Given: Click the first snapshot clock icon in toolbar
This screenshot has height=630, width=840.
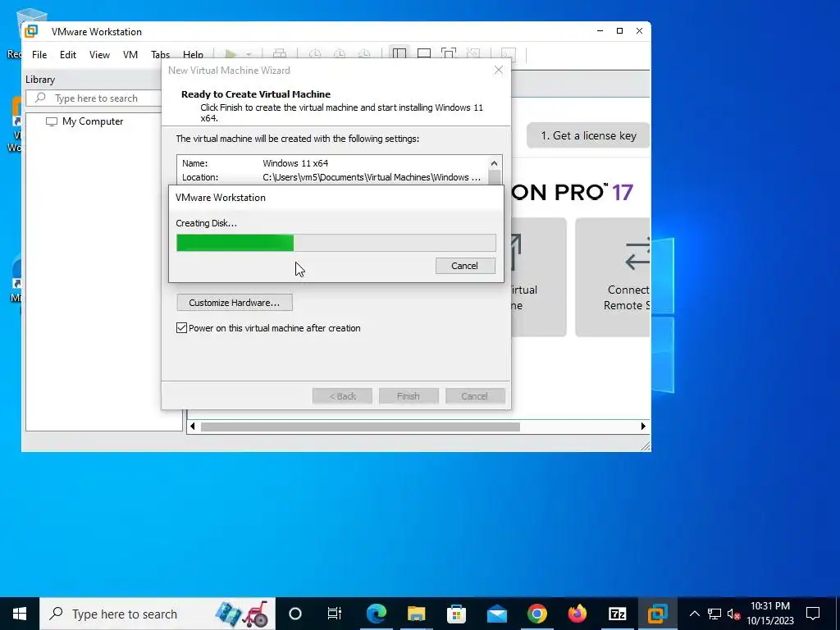Looking at the screenshot, I should click(315, 53).
